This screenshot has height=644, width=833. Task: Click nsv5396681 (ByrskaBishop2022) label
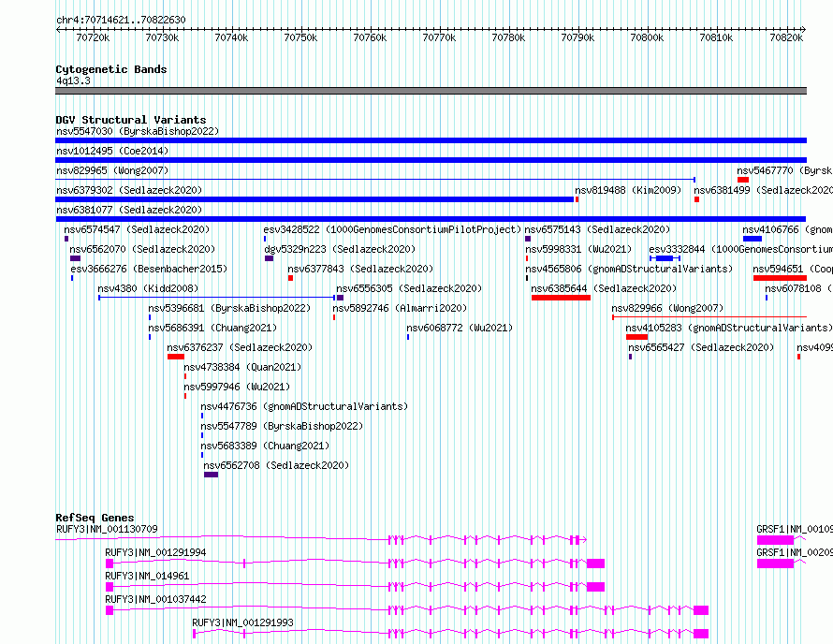click(229, 308)
